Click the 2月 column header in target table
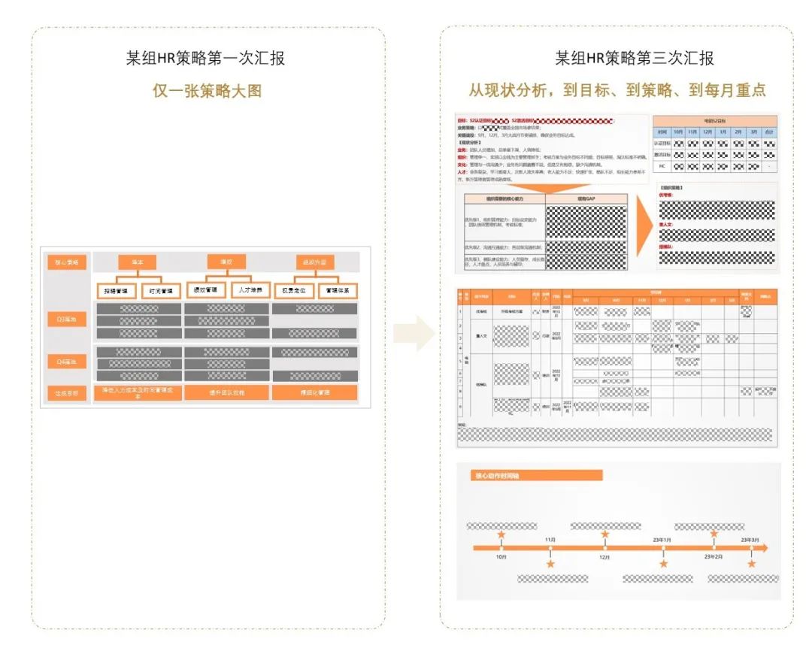This screenshot has width=812, height=648. [x=738, y=132]
